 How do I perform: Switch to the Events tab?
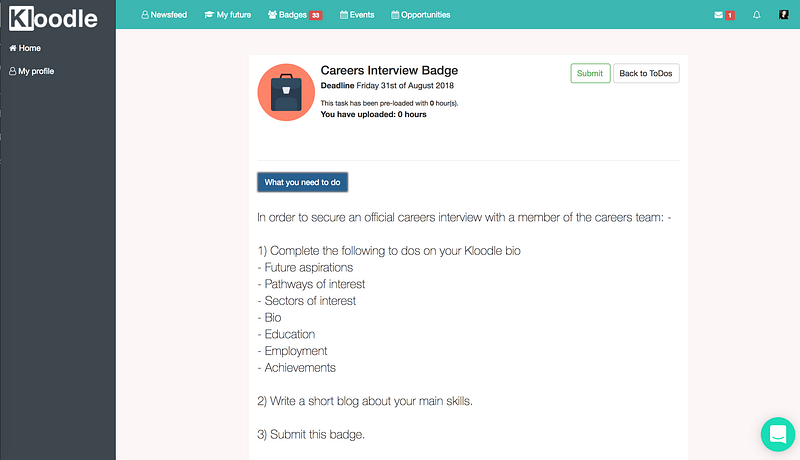coord(359,15)
